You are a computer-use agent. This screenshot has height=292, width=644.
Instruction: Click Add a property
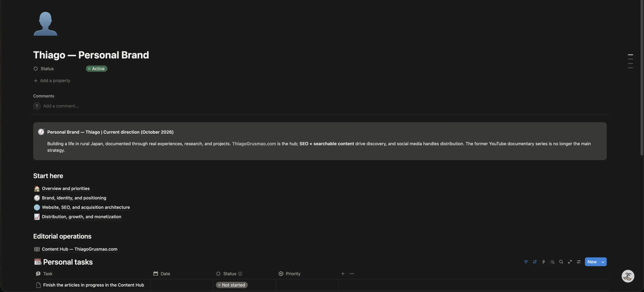tap(52, 81)
